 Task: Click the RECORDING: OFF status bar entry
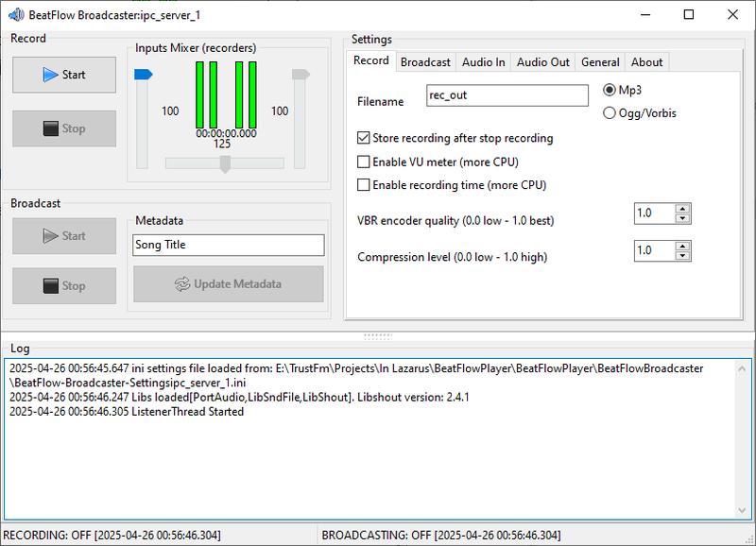click(112, 536)
